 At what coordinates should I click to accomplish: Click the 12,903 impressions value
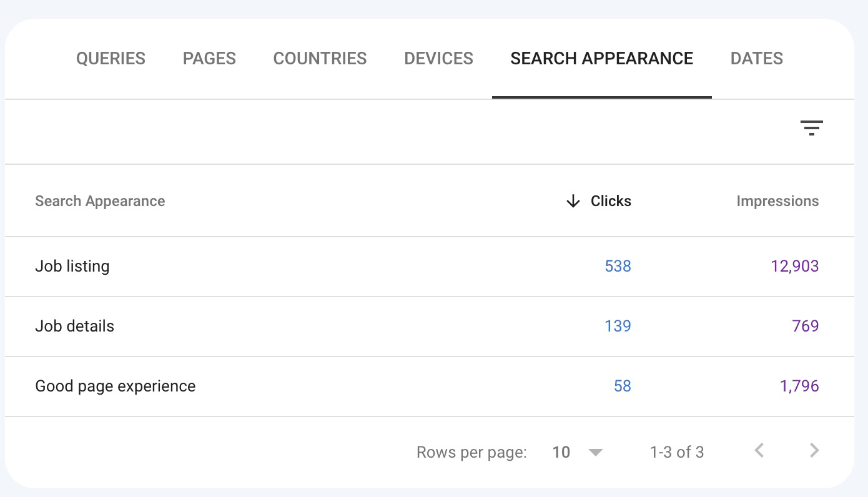coord(794,266)
